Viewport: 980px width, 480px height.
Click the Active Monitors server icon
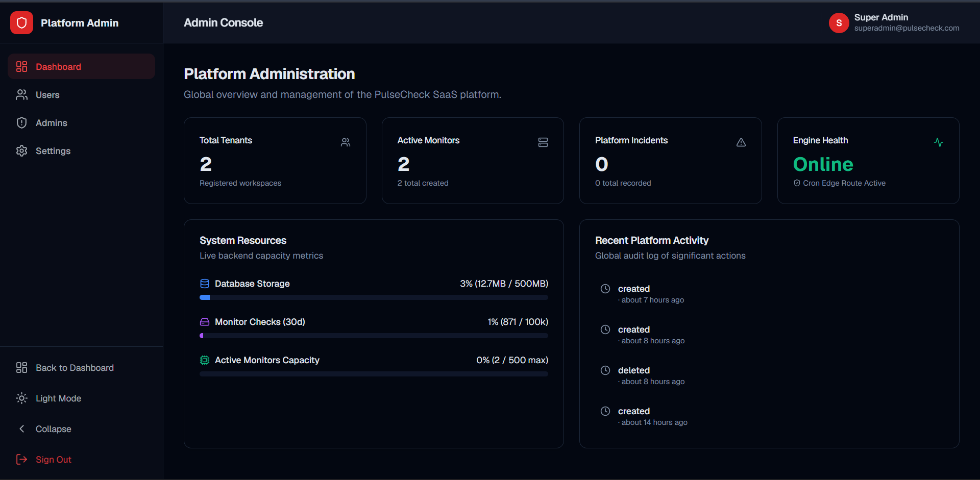pos(543,142)
